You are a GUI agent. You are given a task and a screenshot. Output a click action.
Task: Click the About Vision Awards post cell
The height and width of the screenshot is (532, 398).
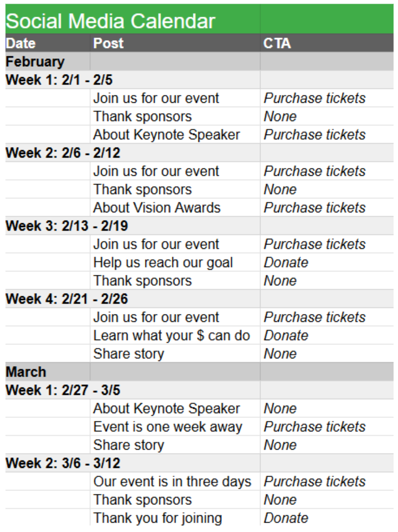pos(175,208)
